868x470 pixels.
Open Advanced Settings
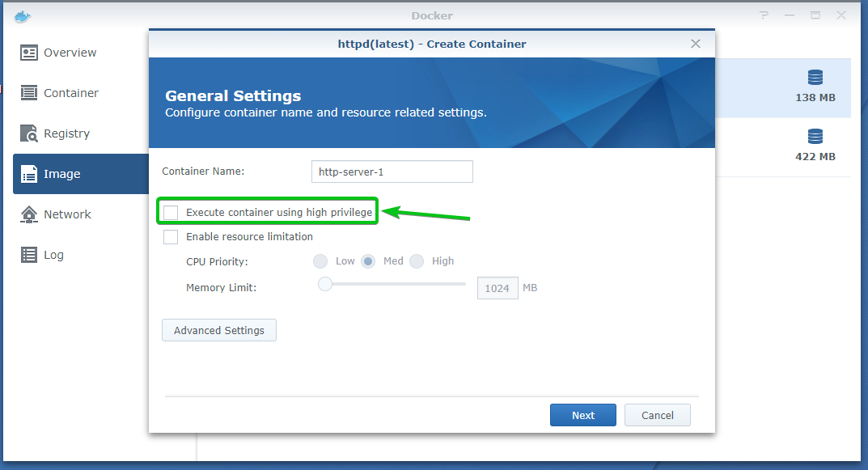pos(219,330)
